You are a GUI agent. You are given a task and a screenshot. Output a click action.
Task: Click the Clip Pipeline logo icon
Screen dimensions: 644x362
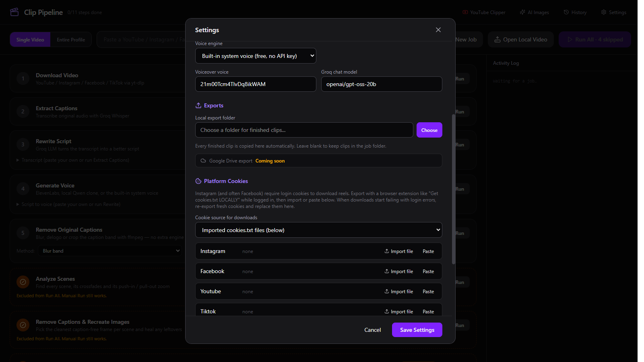pos(14,12)
